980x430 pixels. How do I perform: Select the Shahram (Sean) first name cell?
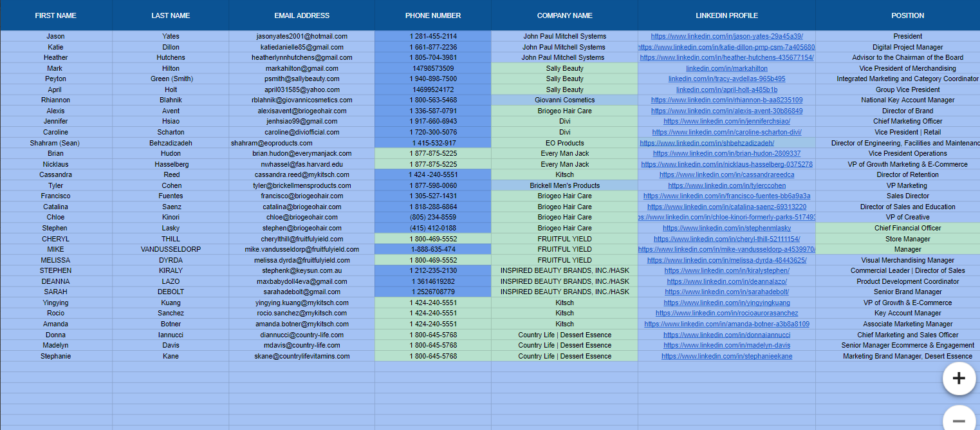[x=56, y=143]
